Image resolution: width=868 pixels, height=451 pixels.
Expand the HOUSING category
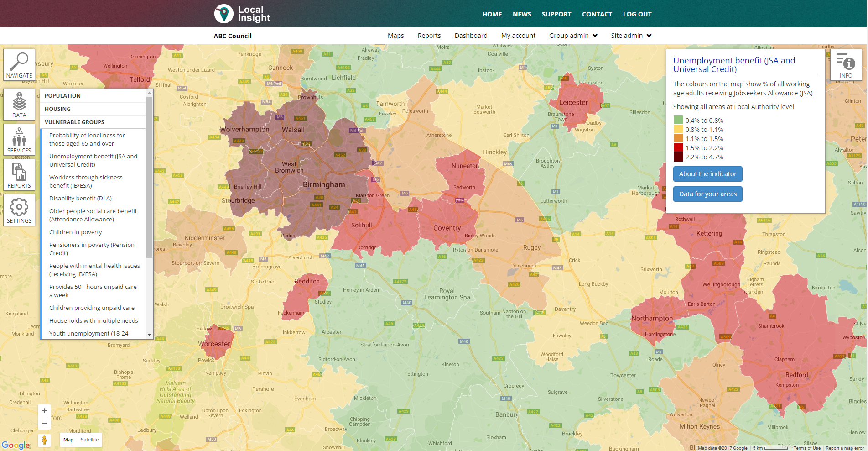[93, 109]
